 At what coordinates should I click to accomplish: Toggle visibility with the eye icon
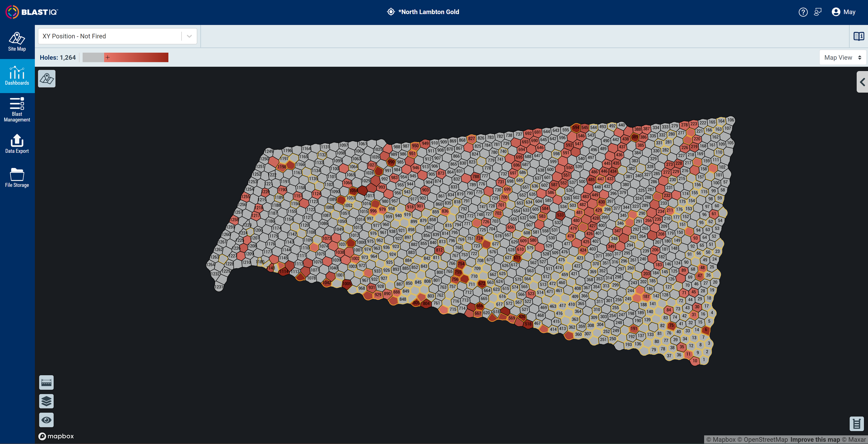(47, 420)
